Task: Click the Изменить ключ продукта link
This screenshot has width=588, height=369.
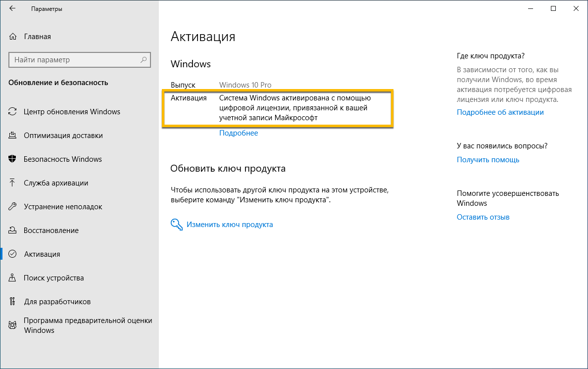Action: point(230,225)
